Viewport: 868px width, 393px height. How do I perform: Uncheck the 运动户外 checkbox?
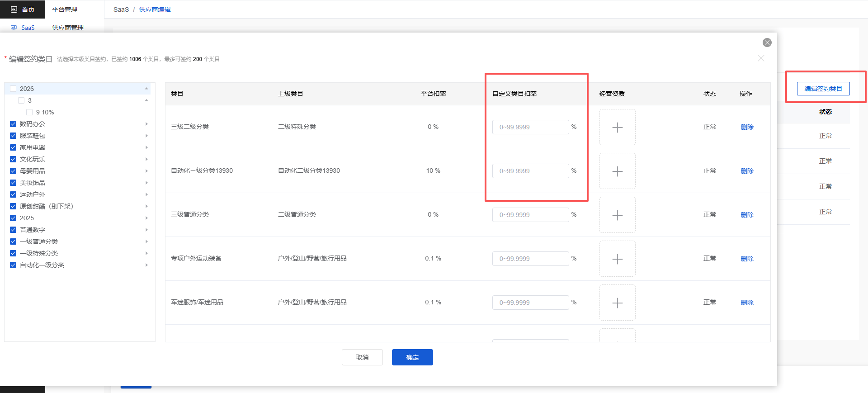(x=13, y=194)
